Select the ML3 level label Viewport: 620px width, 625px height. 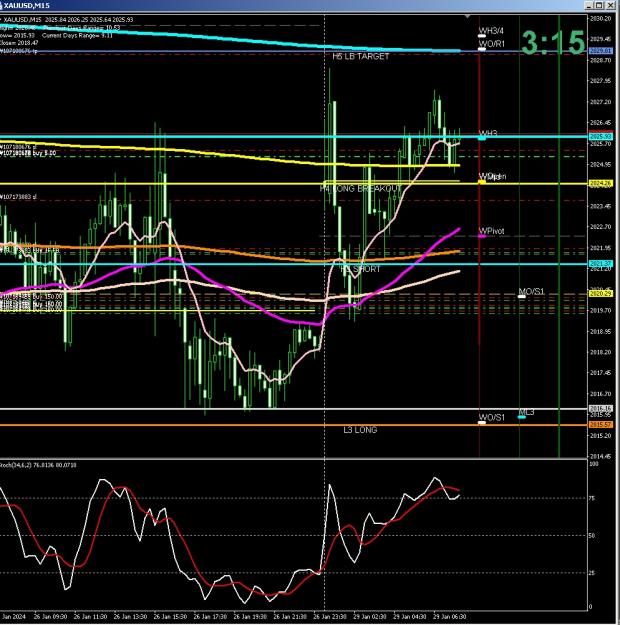[526, 412]
